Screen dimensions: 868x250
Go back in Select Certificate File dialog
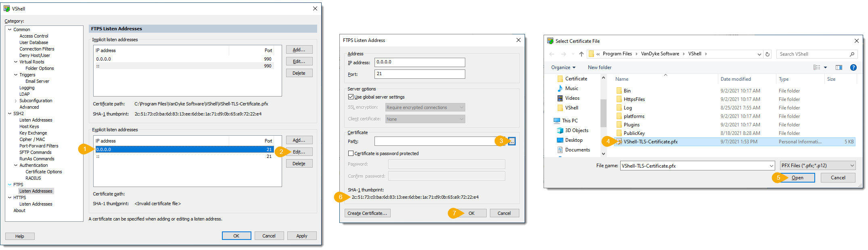coord(552,54)
